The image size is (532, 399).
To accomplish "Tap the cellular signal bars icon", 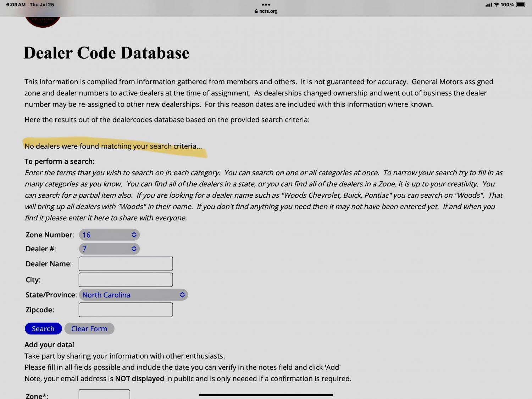I will [x=488, y=5].
